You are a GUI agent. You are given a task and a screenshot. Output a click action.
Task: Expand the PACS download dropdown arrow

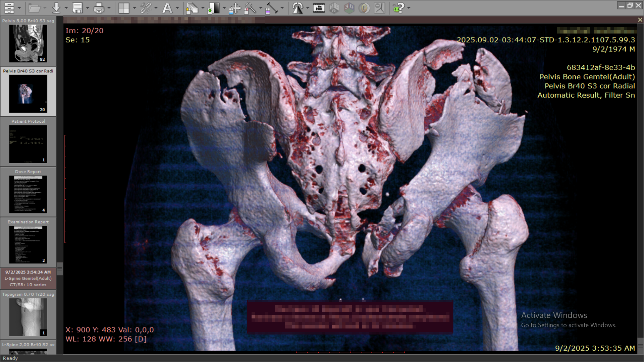pyautogui.click(x=66, y=8)
